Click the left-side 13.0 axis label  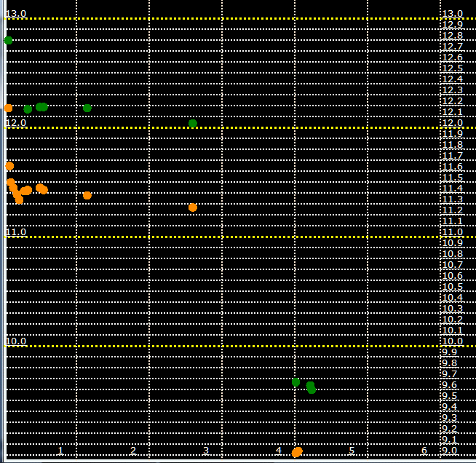tap(16, 14)
